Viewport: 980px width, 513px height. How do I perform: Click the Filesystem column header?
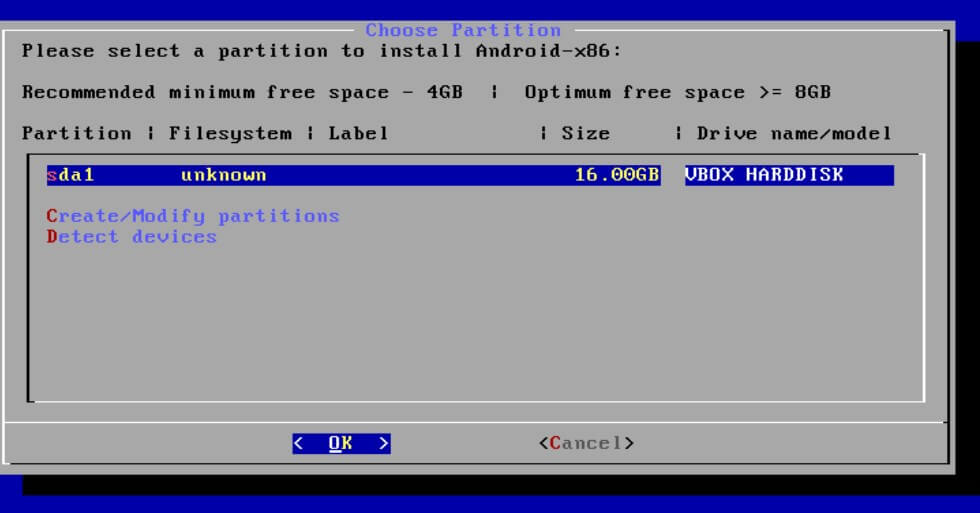[230, 134]
